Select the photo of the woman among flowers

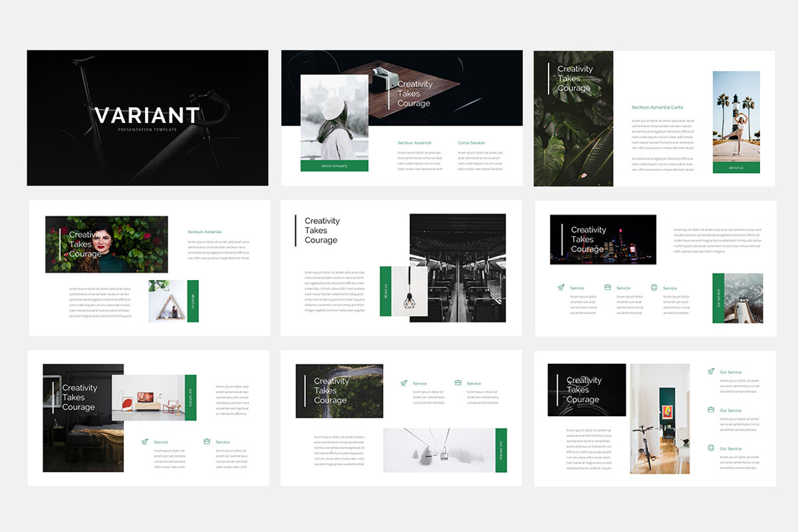click(106, 244)
